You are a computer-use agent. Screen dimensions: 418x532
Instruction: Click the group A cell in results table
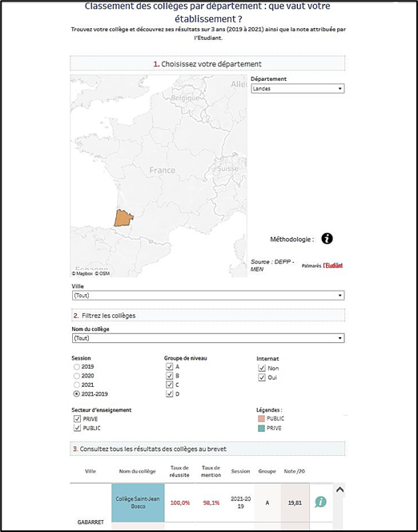267,502
